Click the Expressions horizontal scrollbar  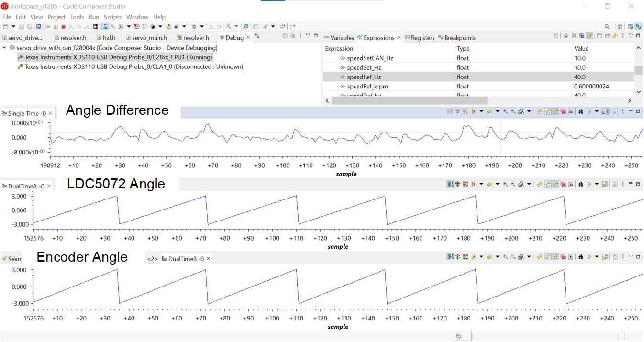406,101
